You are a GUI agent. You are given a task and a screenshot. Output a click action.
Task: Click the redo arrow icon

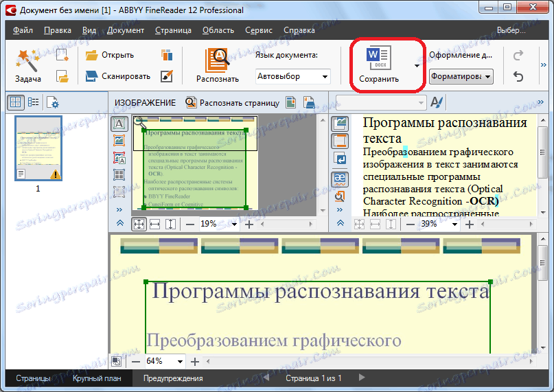[x=518, y=55]
